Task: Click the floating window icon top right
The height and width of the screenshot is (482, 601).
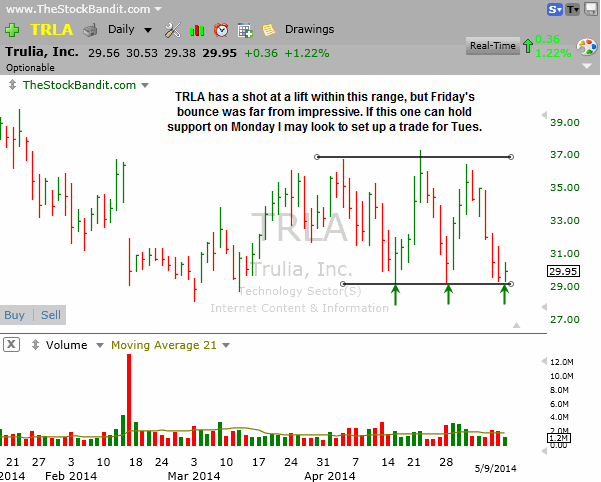Action: click(589, 9)
